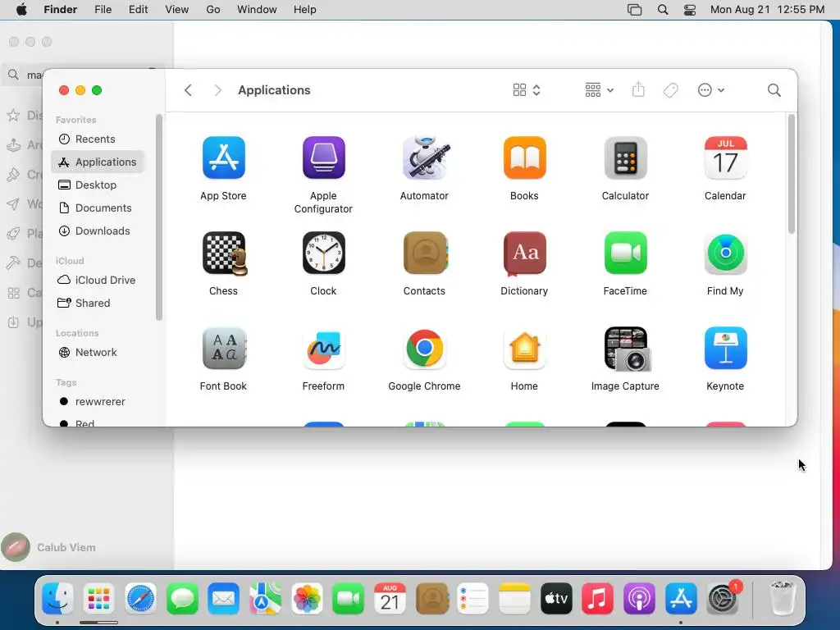
Task: Open the Edit menu
Action: (138, 10)
